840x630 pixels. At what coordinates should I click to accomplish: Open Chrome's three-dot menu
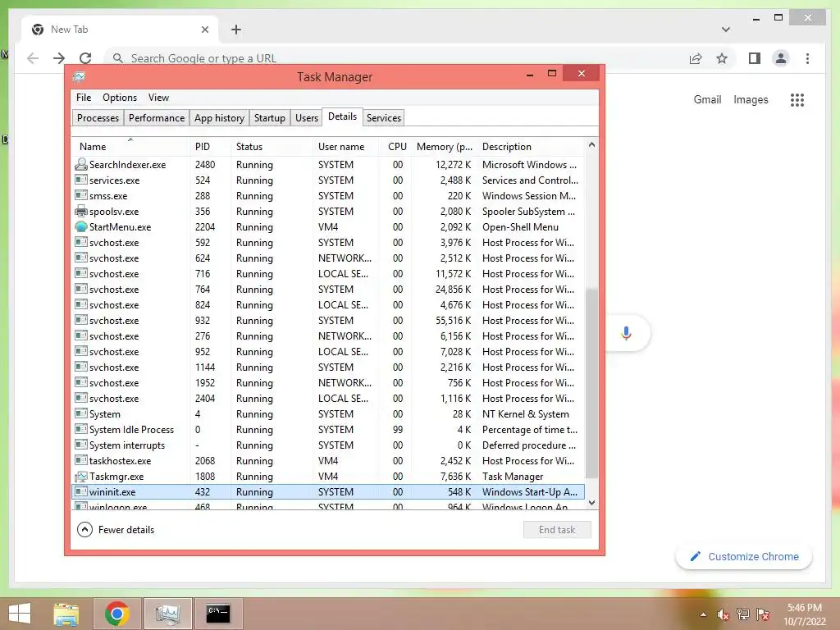[807, 58]
